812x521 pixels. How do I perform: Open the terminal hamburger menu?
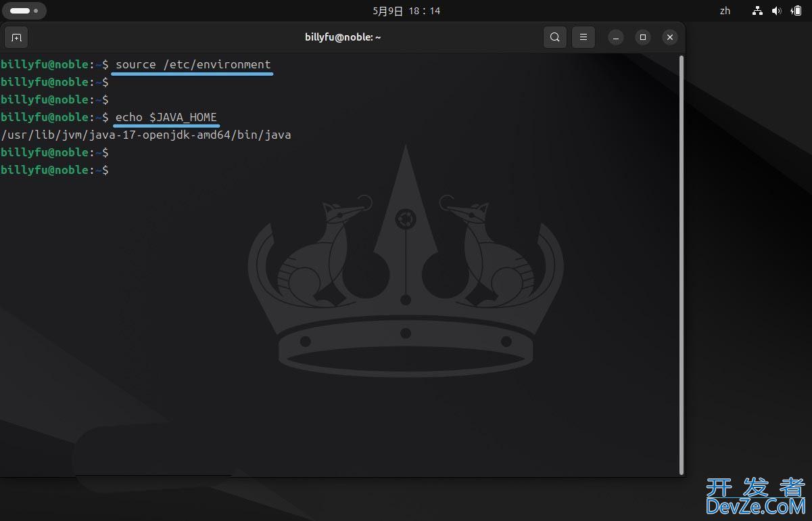pos(583,37)
